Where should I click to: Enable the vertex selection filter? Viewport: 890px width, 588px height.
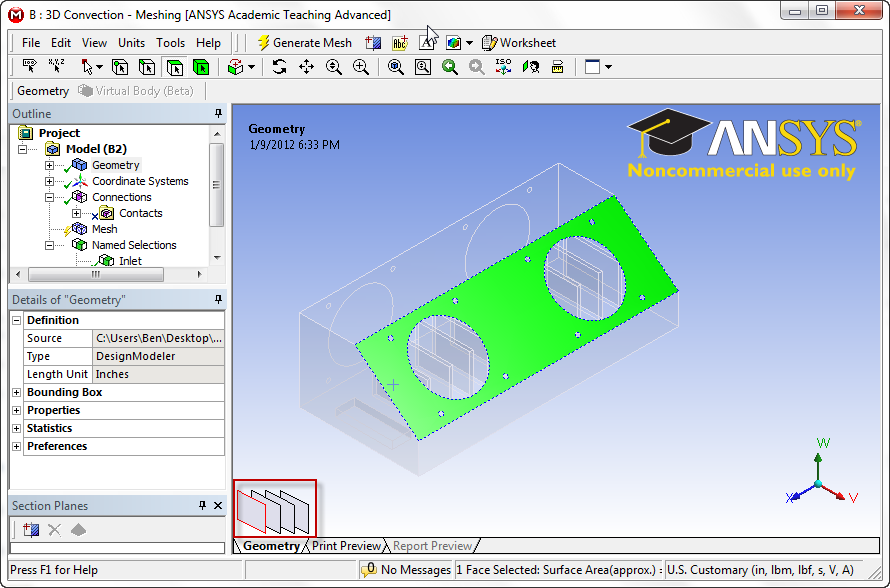click(x=120, y=67)
